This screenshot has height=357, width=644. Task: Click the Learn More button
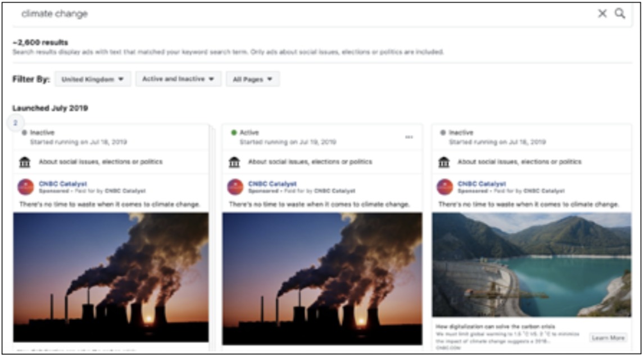(608, 337)
